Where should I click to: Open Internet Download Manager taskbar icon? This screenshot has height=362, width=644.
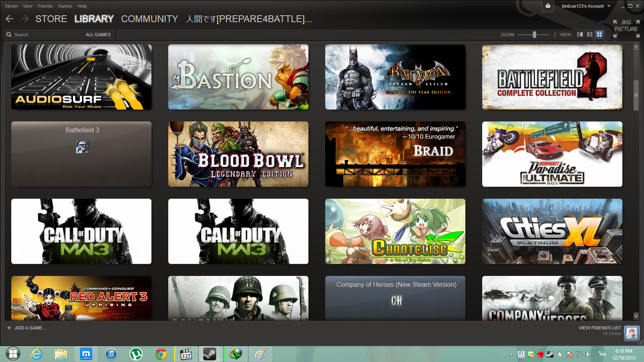[x=236, y=354]
